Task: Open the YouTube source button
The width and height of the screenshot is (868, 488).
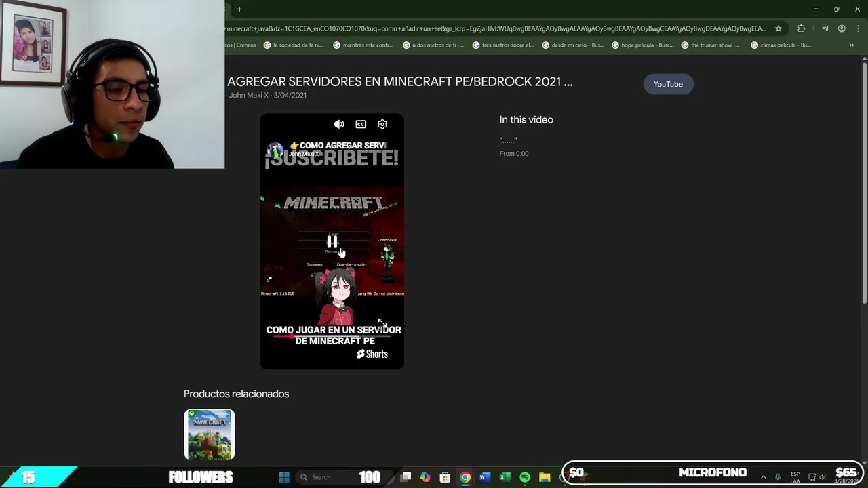Action: (x=668, y=84)
